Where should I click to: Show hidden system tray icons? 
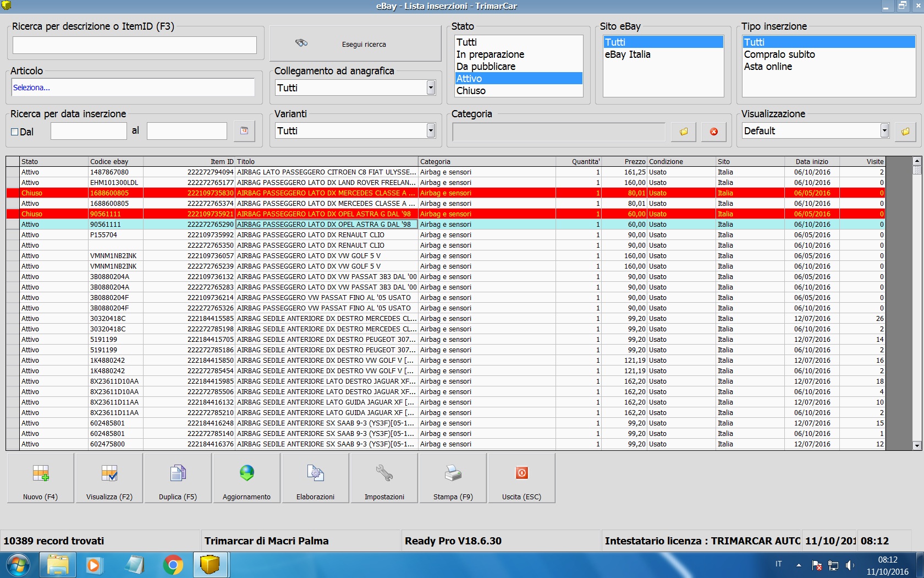[799, 565]
